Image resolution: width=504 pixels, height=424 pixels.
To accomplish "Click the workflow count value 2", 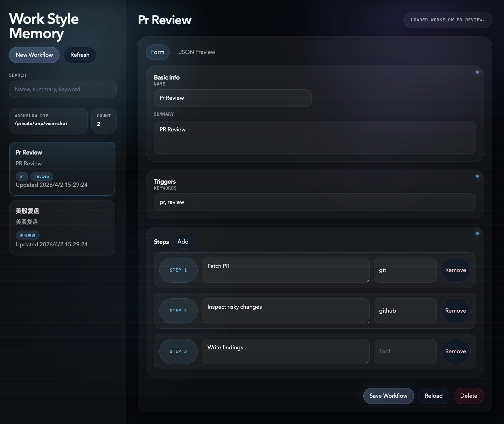I will point(99,124).
